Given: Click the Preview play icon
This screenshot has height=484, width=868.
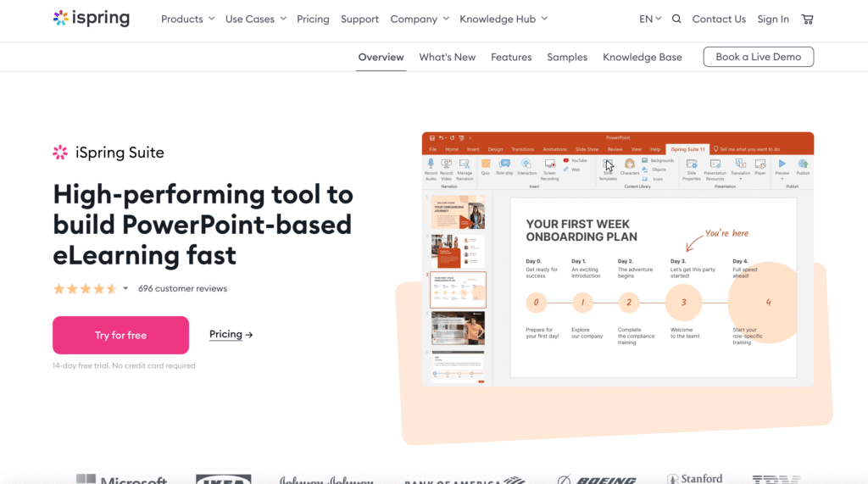Looking at the screenshot, I should point(782,164).
